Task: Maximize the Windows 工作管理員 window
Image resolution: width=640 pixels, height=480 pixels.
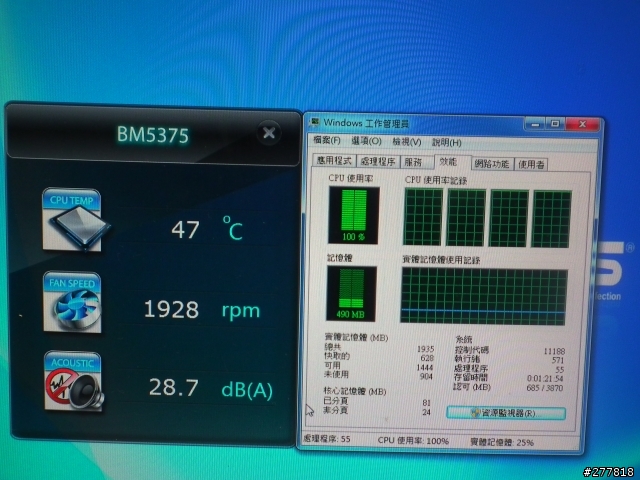Action: [x=555, y=124]
